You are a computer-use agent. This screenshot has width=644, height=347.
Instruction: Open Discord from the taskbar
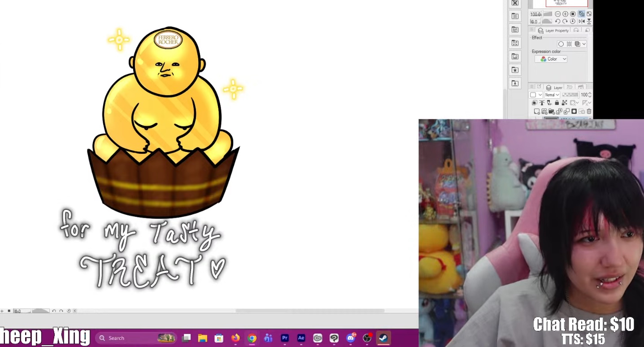point(351,338)
